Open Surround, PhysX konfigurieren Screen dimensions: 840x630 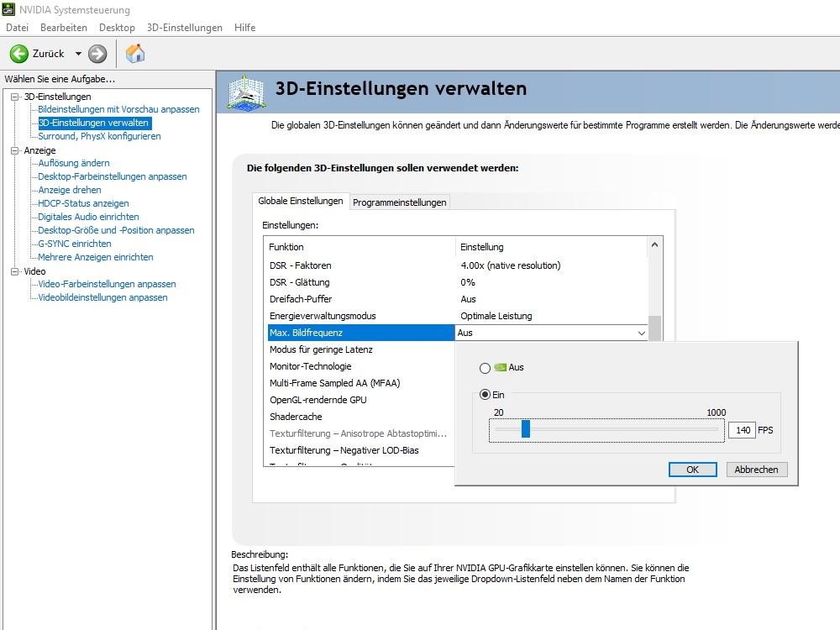click(99, 136)
